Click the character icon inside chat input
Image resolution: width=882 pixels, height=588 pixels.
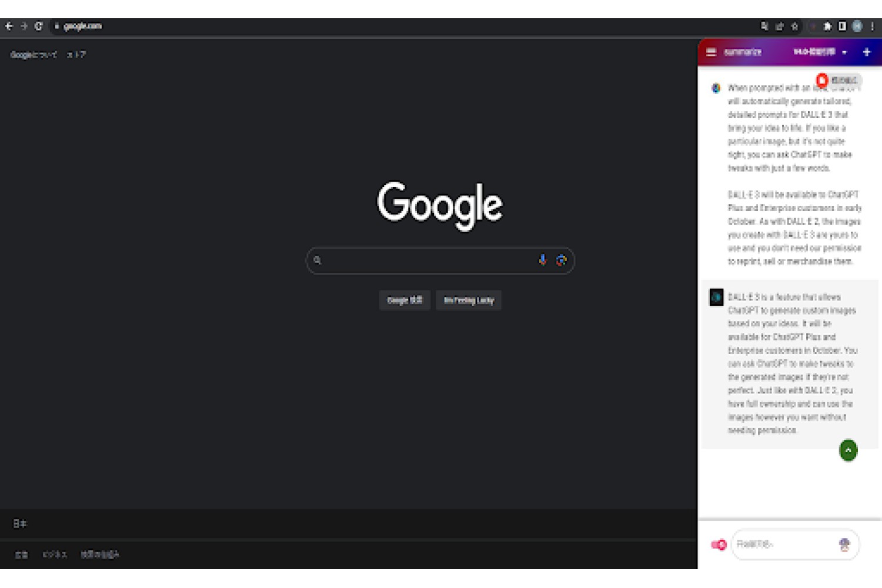[x=844, y=544]
